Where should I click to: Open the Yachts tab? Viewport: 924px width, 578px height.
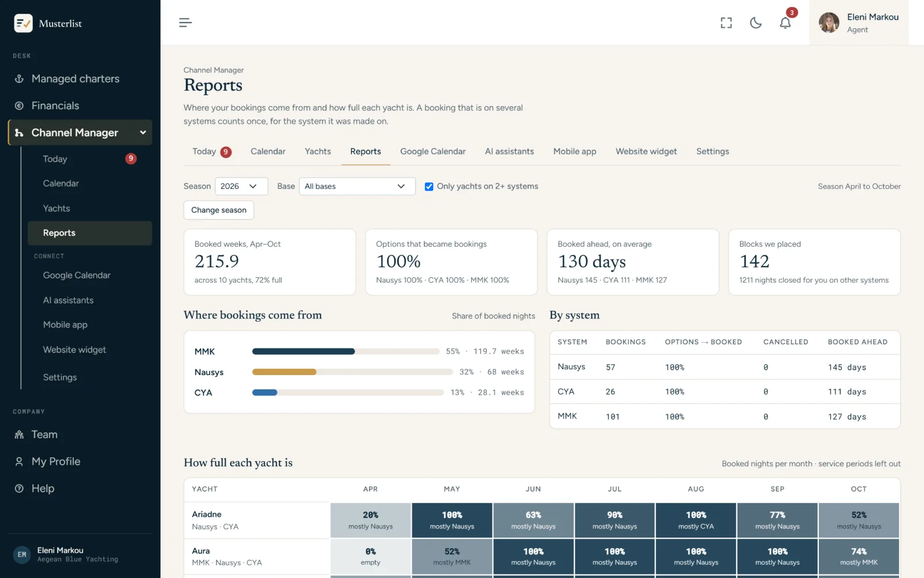click(318, 151)
